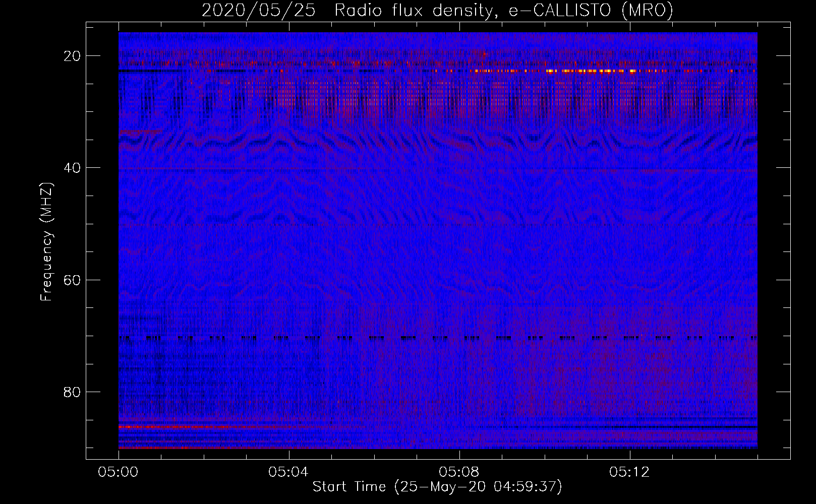Click the 20 frequency tick label
The height and width of the screenshot is (504, 816).
click(x=72, y=56)
